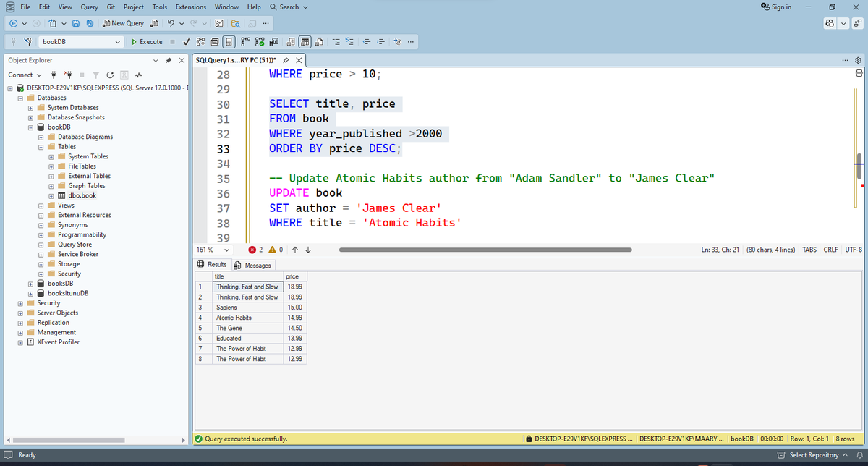This screenshot has height=466, width=868.
Task: Open the bookDB database dropdown
Action: coord(118,41)
